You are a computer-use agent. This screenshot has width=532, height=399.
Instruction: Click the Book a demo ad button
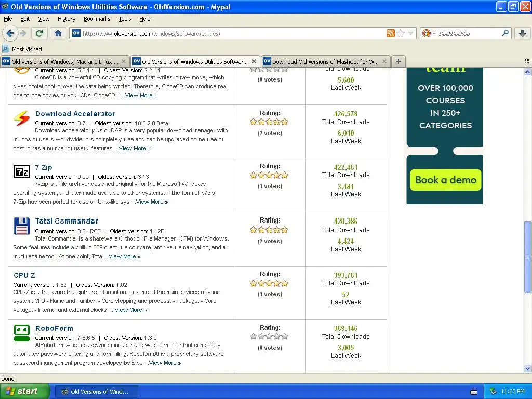tap(445, 180)
